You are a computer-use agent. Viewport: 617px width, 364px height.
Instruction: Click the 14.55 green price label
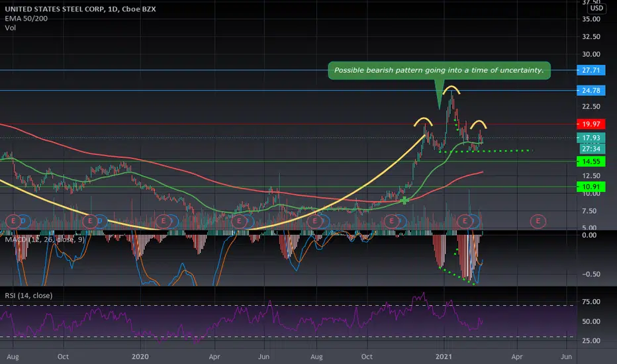point(591,161)
